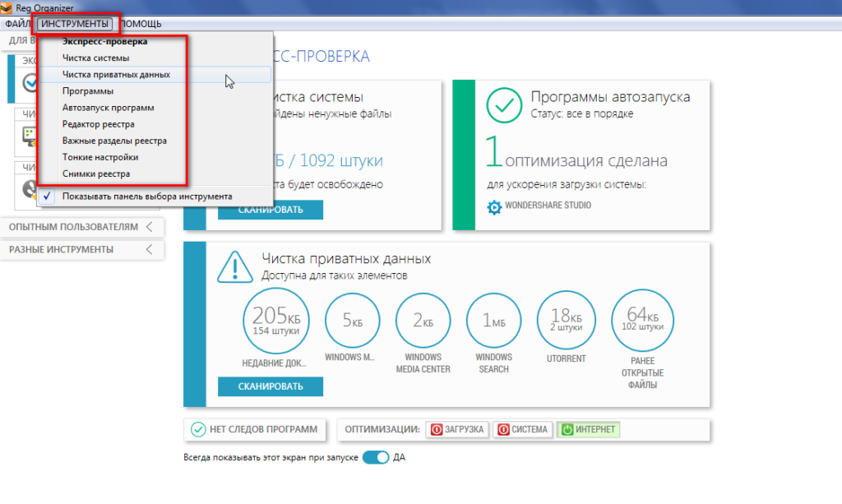Open Редактор реестра from the Инструменты menu
Image resolution: width=842 pixels, height=504 pixels.
[97, 124]
